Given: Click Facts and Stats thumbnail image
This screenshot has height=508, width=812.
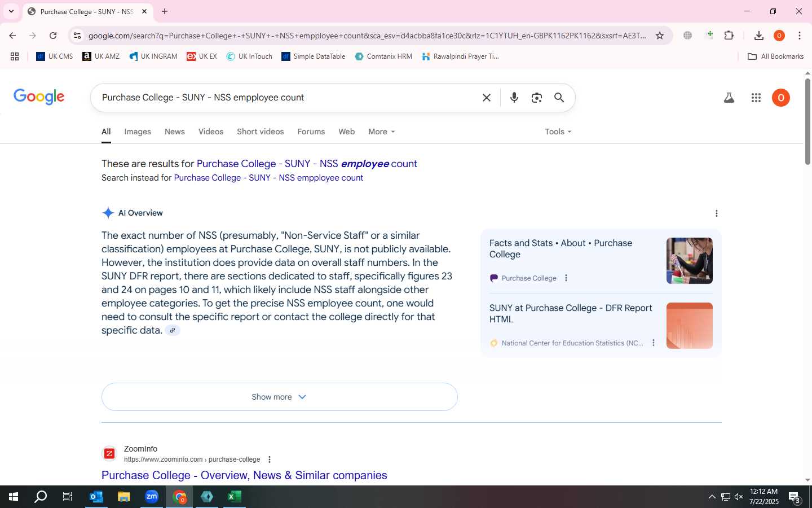Looking at the screenshot, I should point(690,261).
